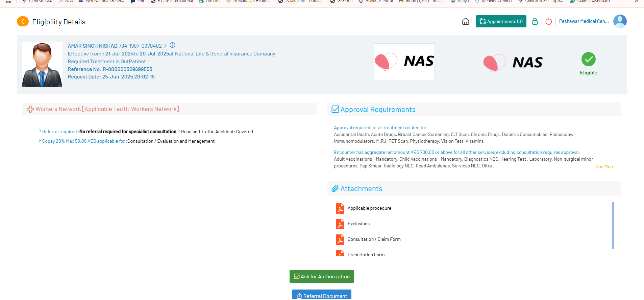Click the white-boxed NAS logo
The image size is (644, 300).
coord(404,62)
